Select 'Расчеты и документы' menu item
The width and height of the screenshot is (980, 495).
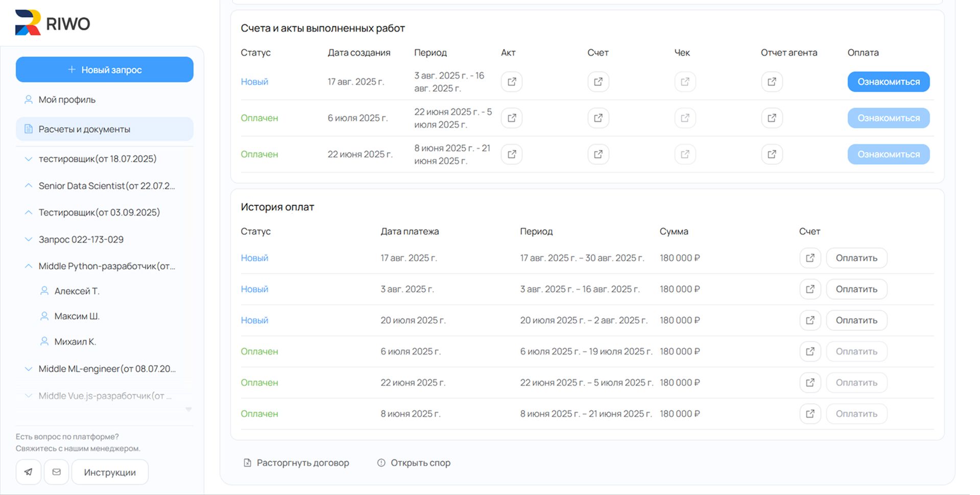pos(84,129)
